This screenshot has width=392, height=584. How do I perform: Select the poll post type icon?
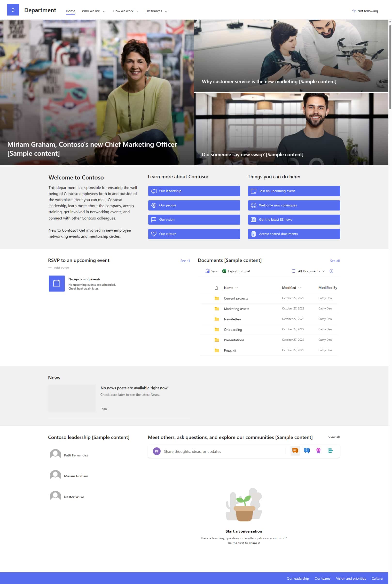point(330,451)
